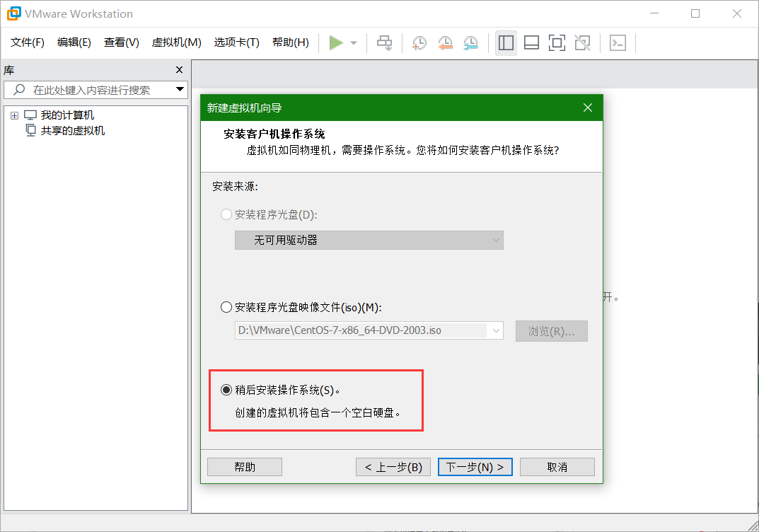
Task: Click the revert to snapshot icon
Action: pos(445,42)
